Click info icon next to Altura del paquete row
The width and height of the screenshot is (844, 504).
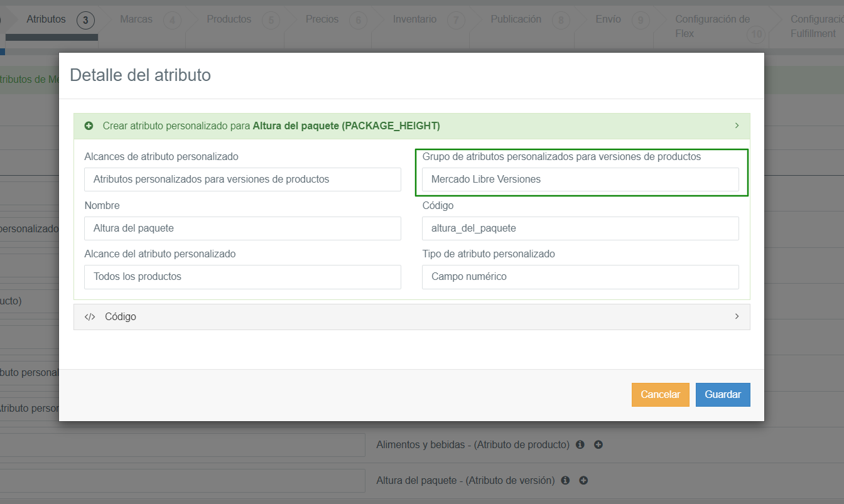[x=565, y=480]
